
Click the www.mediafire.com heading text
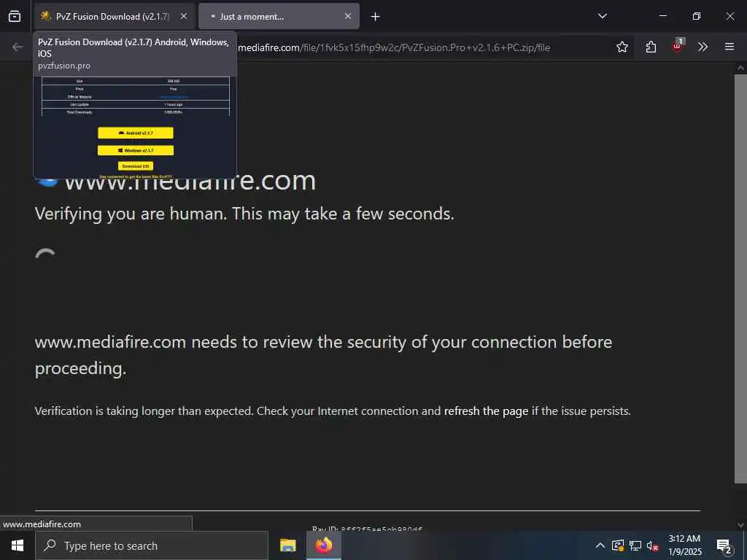[190, 180]
